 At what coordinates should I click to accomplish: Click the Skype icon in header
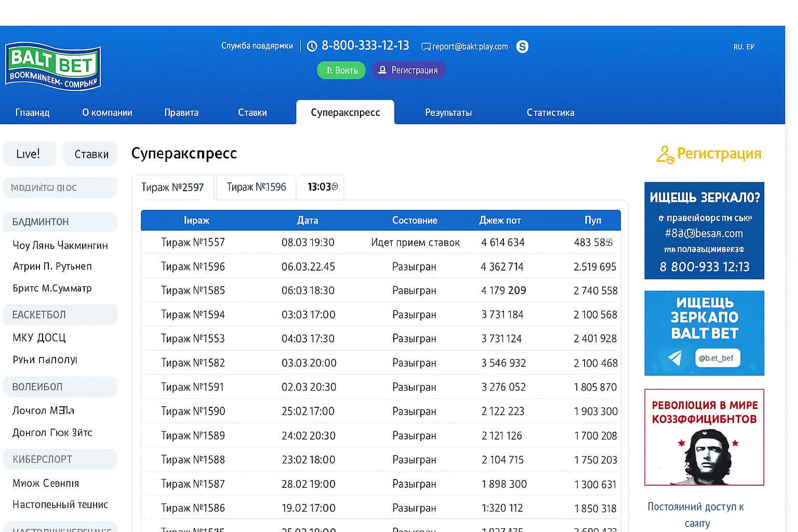click(x=522, y=47)
